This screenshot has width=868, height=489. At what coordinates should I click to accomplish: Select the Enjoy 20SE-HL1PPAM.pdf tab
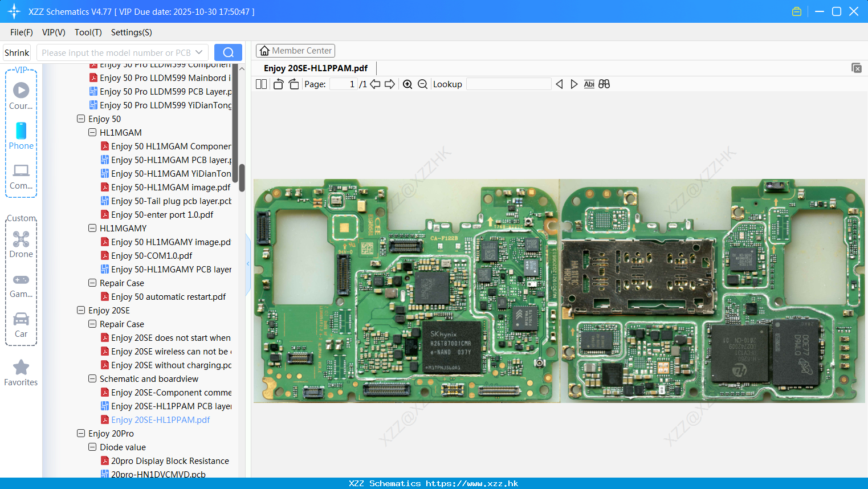pos(316,68)
